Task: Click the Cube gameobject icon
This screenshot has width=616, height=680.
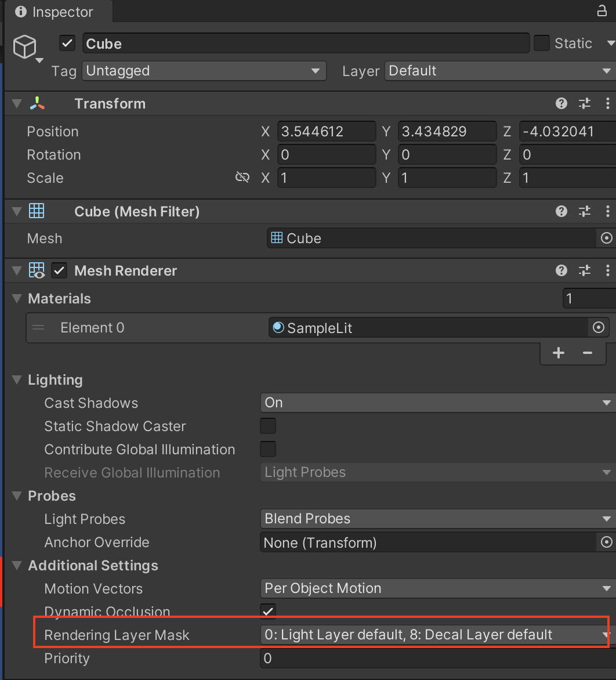Action: tap(26, 48)
